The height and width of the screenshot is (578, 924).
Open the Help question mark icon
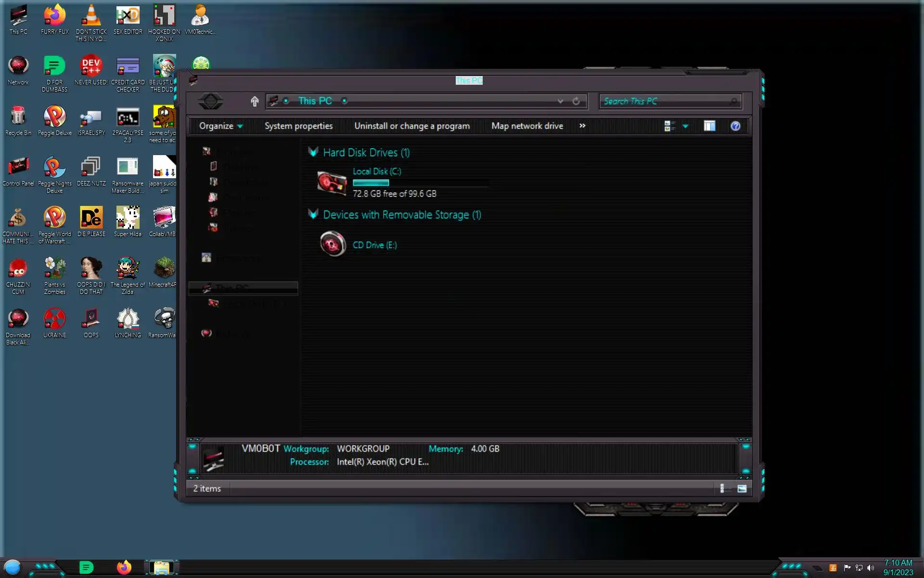(x=735, y=126)
